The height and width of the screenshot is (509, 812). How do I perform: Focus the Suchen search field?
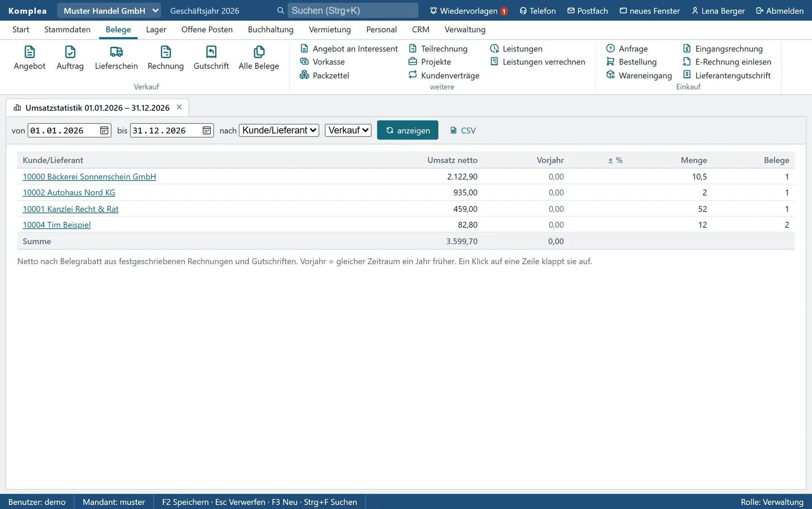[353, 10]
